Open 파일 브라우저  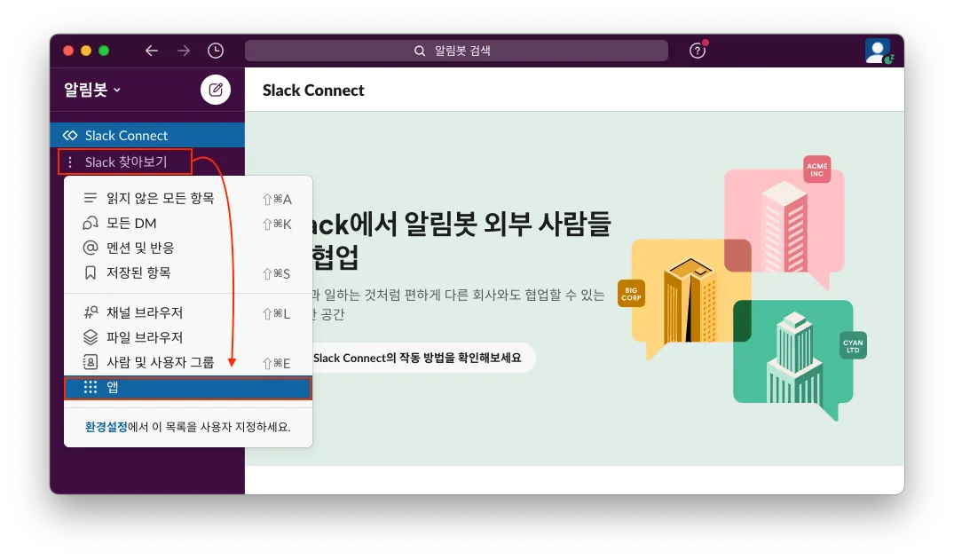pyautogui.click(x=188, y=337)
